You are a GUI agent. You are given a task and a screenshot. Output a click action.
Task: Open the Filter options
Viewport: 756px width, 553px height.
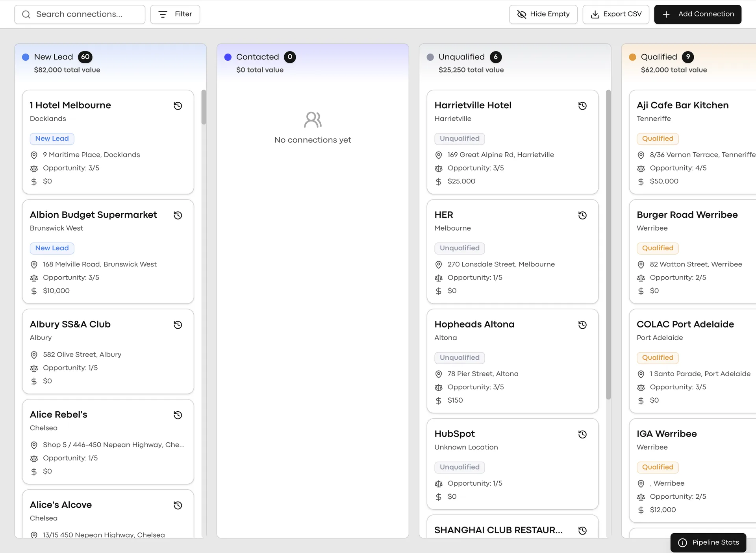point(175,14)
